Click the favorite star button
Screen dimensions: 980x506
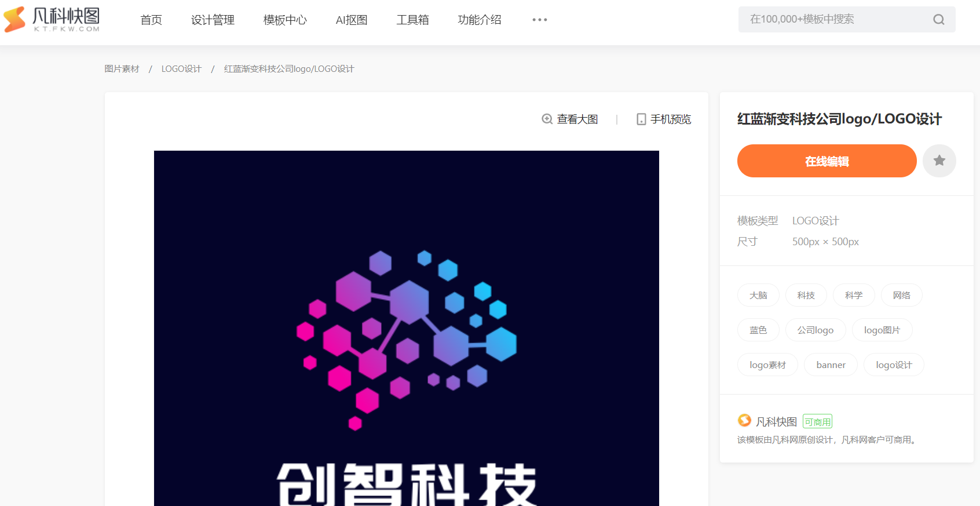pos(939,161)
